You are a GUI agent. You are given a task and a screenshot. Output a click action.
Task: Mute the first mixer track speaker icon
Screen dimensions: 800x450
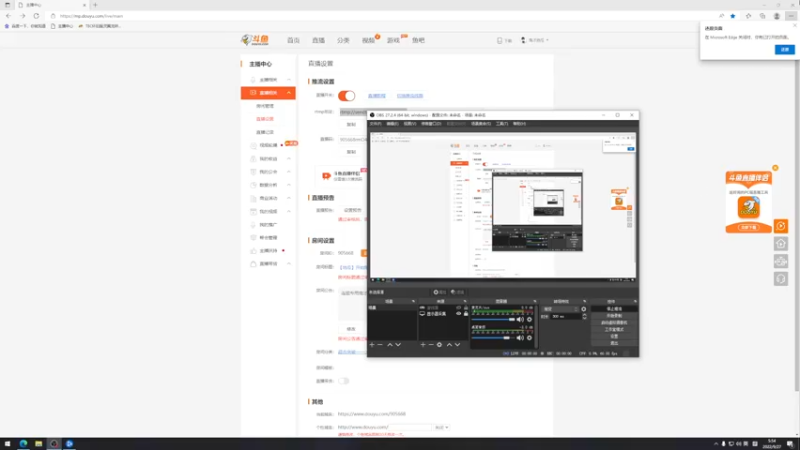pyautogui.click(x=520, y=319)
